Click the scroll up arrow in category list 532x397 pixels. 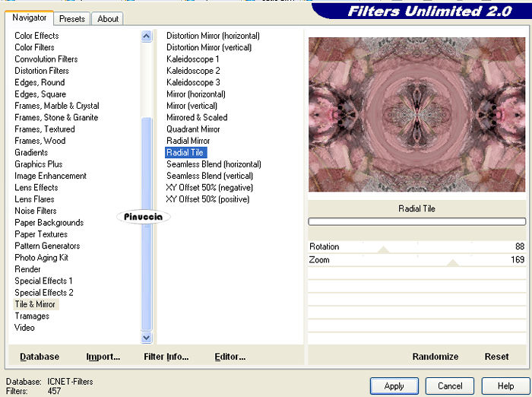point(146,36)
